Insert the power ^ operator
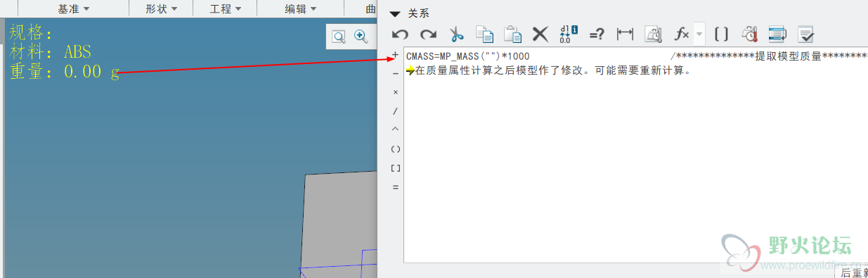This screenshot has height=278, width=868. pos(395,129)
